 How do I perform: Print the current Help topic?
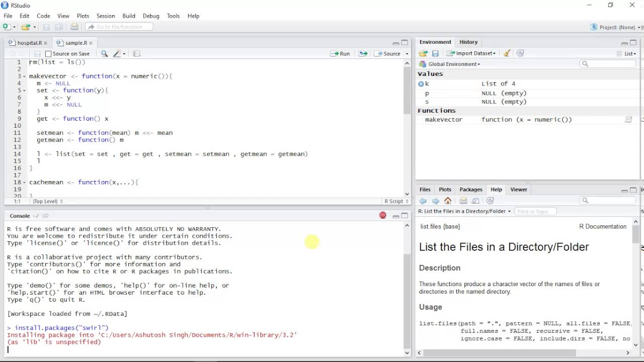[x=463, y=201]
